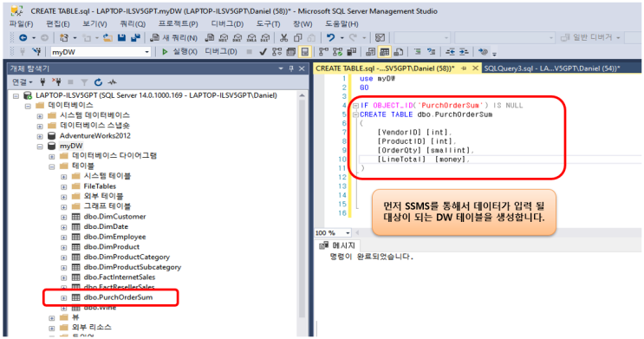Open the 도구(T) menu
Screen dimensions: 644x339
(x=268, y=23)
